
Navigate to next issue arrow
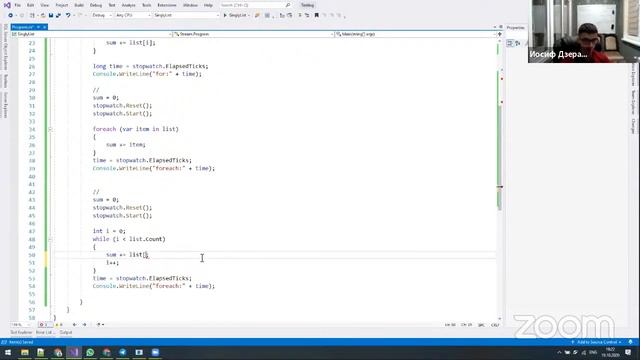[84, 325]
